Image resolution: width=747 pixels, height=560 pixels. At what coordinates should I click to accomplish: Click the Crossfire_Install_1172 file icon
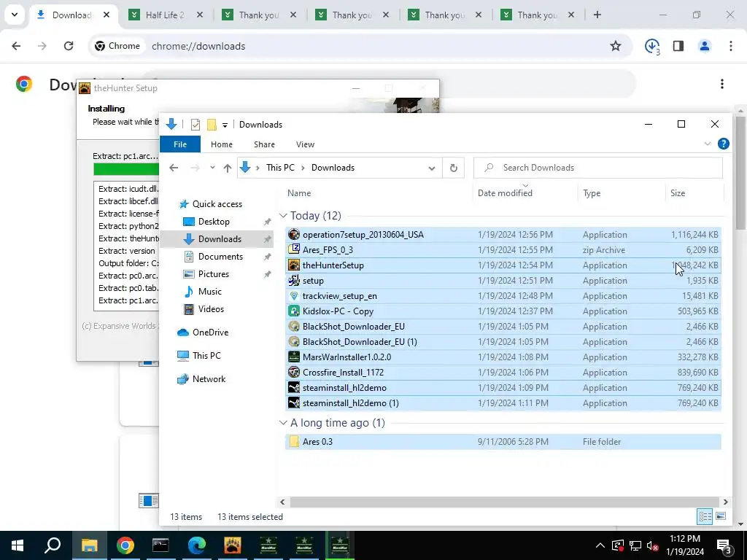pos(294,373)
